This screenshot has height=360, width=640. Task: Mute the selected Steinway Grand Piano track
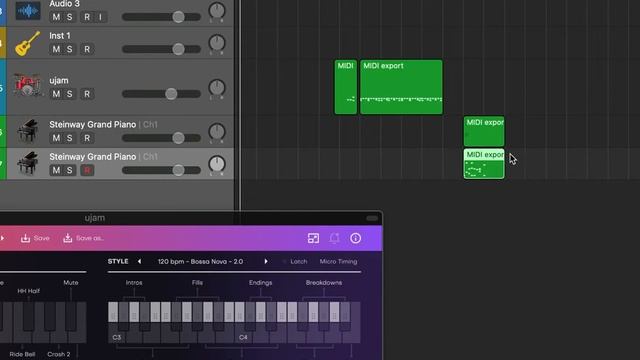[x=56, y=170]
